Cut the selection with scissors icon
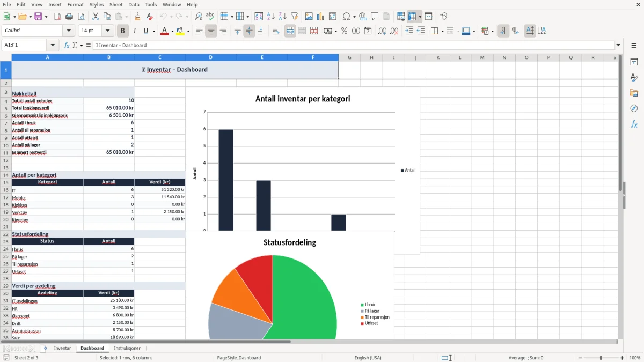Image resolution: width=644 pixels, height=362 pixels. (96, 17)
